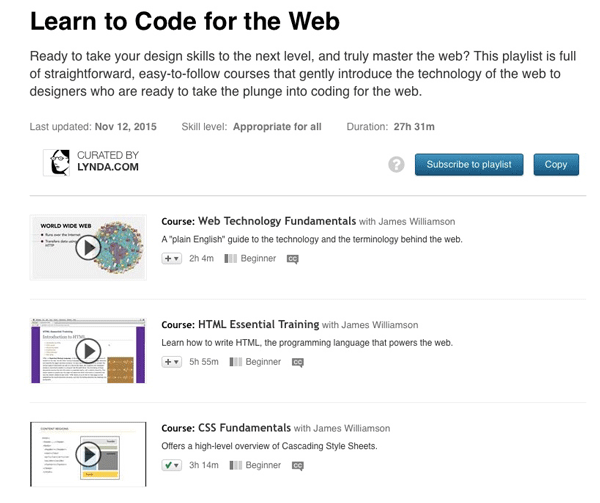Click the 3h 14m duration text
This screenshot has height=503, width=600.
coord(204,465)
